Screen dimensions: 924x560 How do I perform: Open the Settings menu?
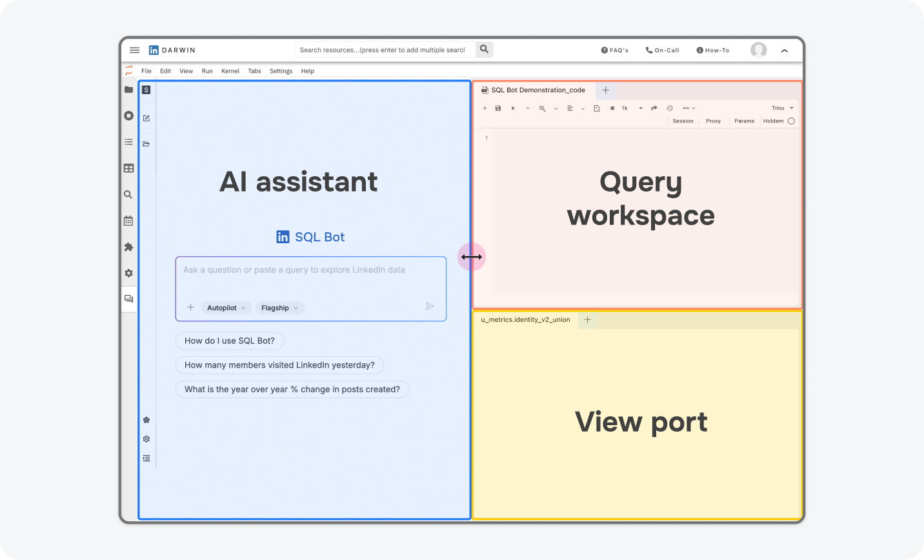(x=281, y=71)
